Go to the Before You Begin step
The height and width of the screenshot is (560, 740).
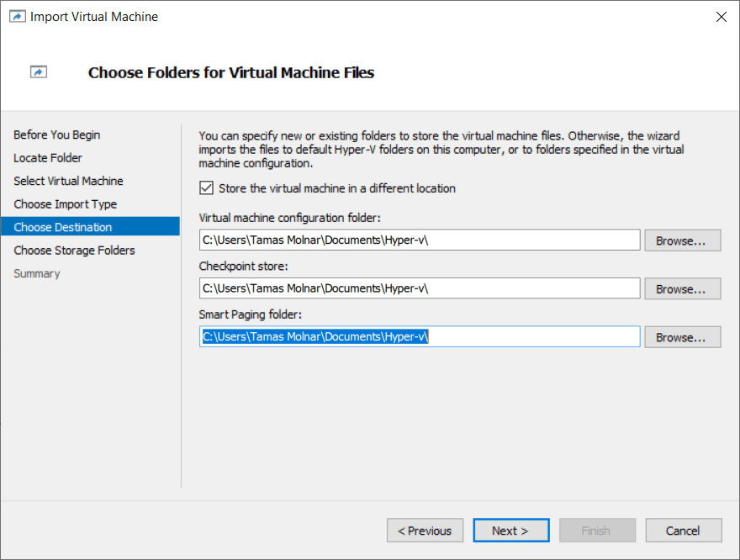56,135
